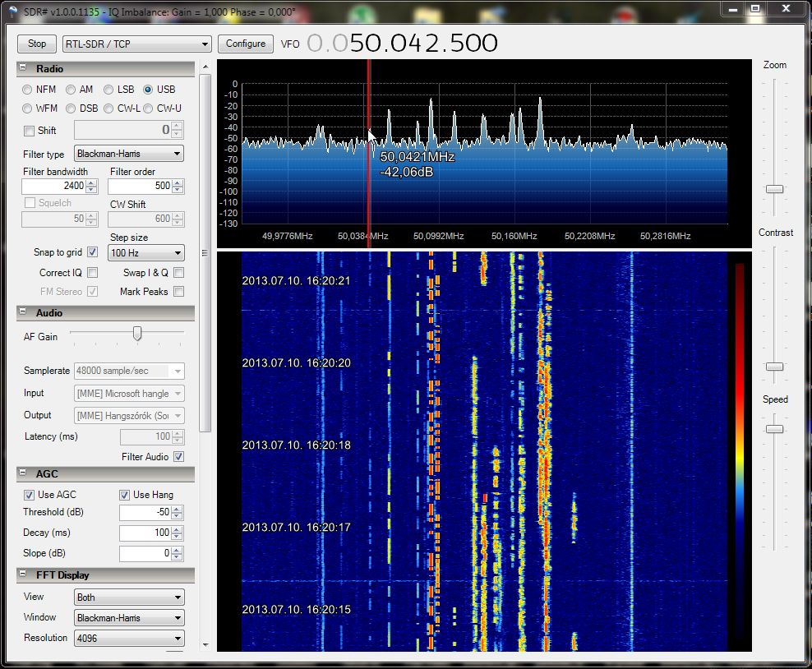812x669 pixels.
Task: Open the Samplerate 48000 sample/sec dropdown
Action: [129, 371]
